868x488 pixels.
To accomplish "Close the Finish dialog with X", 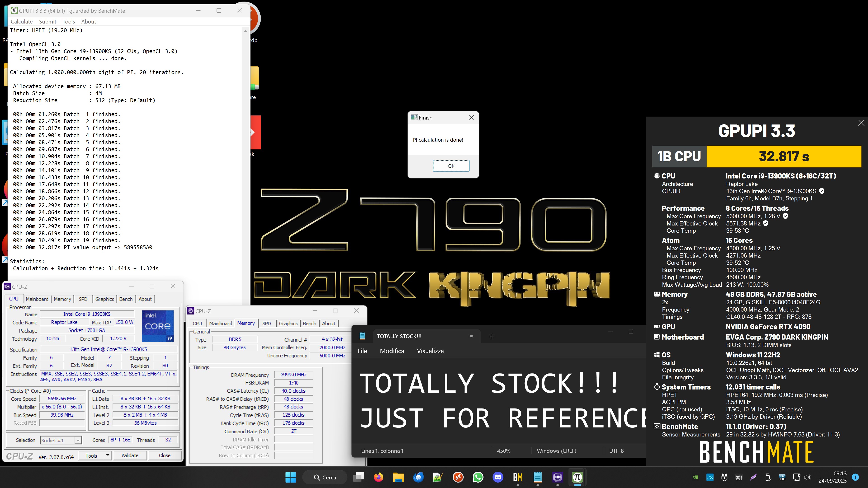I will 471,117.
